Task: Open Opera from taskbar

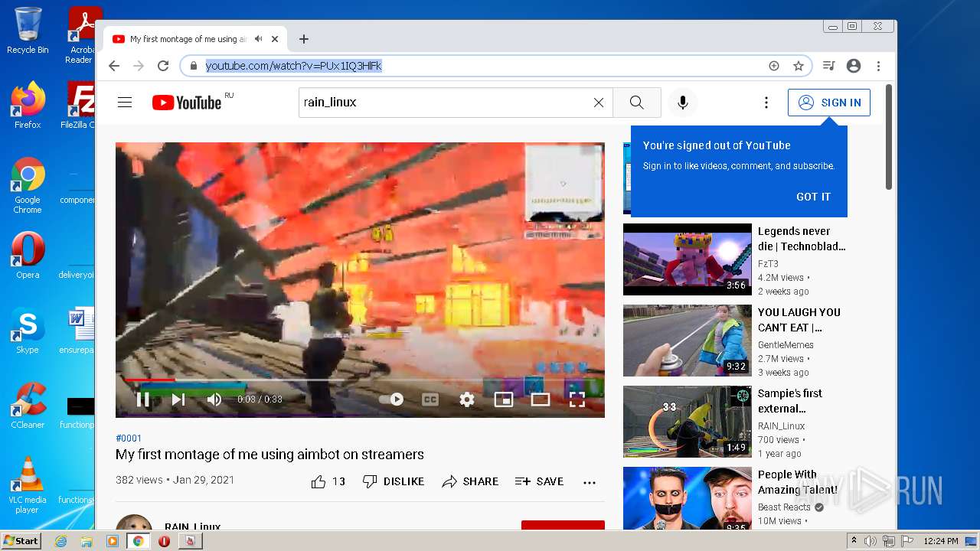Action: pyautogui.click(x=164, y=541)
